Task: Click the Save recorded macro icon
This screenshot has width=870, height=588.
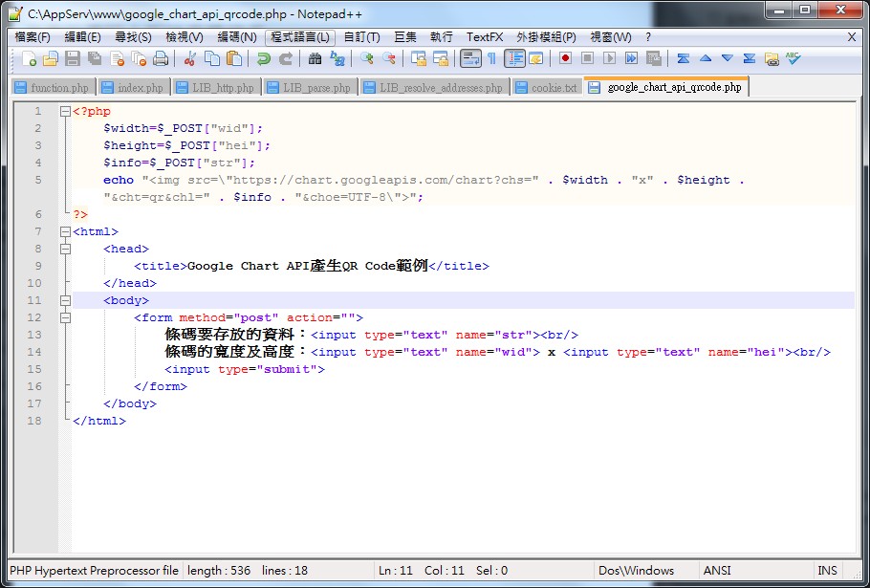Action: pos(654,58)
